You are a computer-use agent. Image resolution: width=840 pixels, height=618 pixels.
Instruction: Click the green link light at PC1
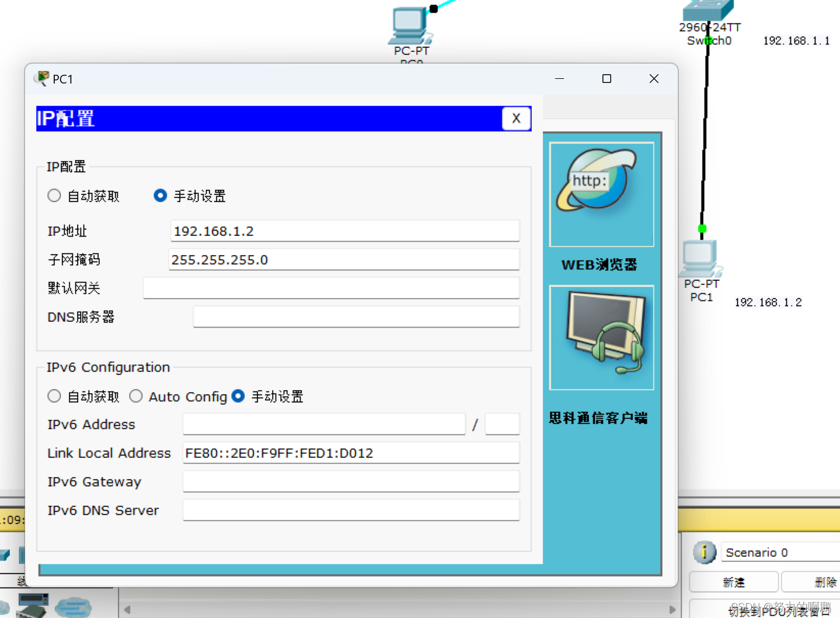point(702,228)
